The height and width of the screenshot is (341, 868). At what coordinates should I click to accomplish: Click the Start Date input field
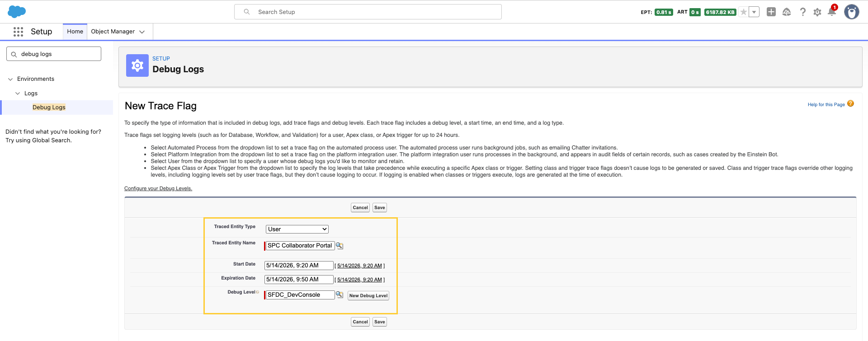point(299,266)
